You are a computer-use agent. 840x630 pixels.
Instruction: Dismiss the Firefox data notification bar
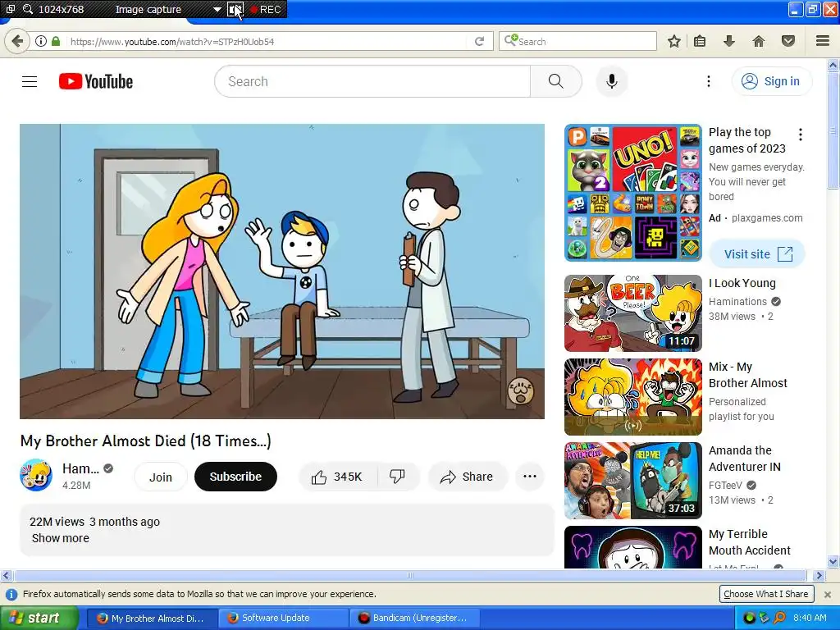coord(828,594)
